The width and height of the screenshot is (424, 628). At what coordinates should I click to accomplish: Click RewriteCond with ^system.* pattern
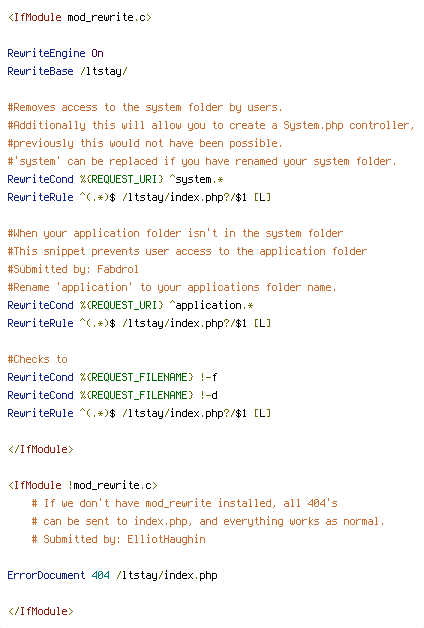click(115, 179)
